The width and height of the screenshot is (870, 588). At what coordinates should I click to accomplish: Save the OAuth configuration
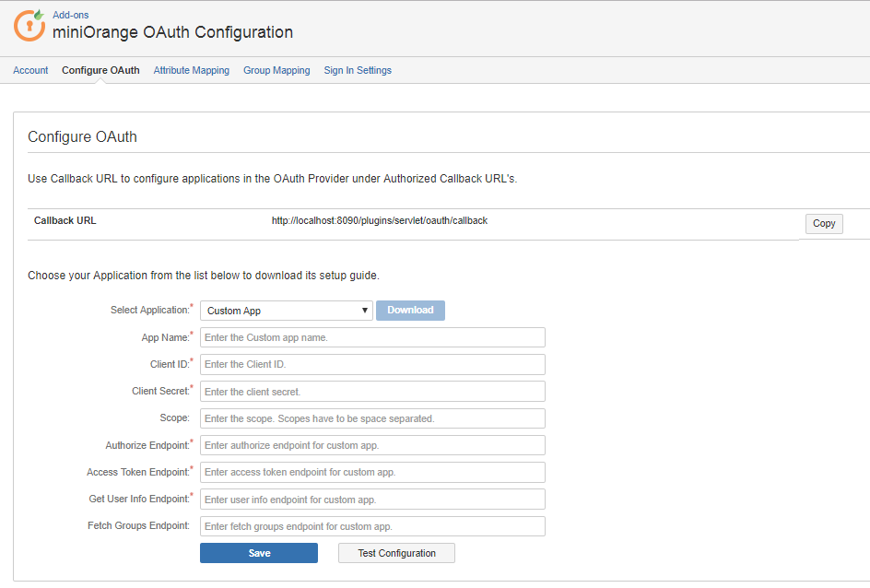point(259,553)
